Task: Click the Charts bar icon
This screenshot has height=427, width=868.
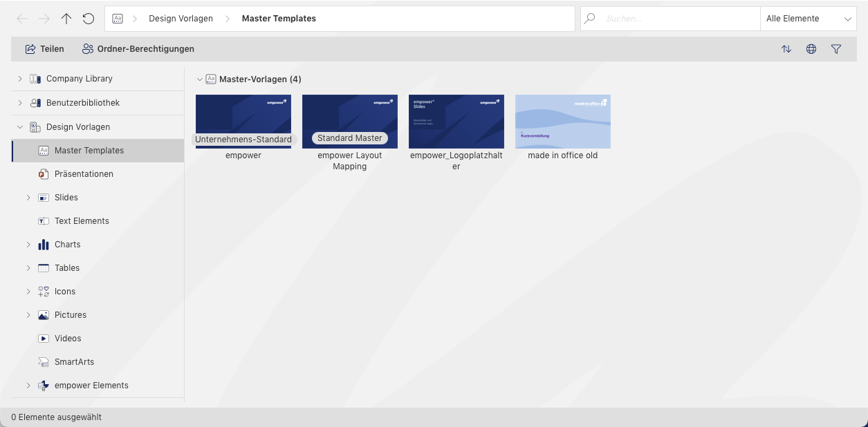Action: coord(44,245)
